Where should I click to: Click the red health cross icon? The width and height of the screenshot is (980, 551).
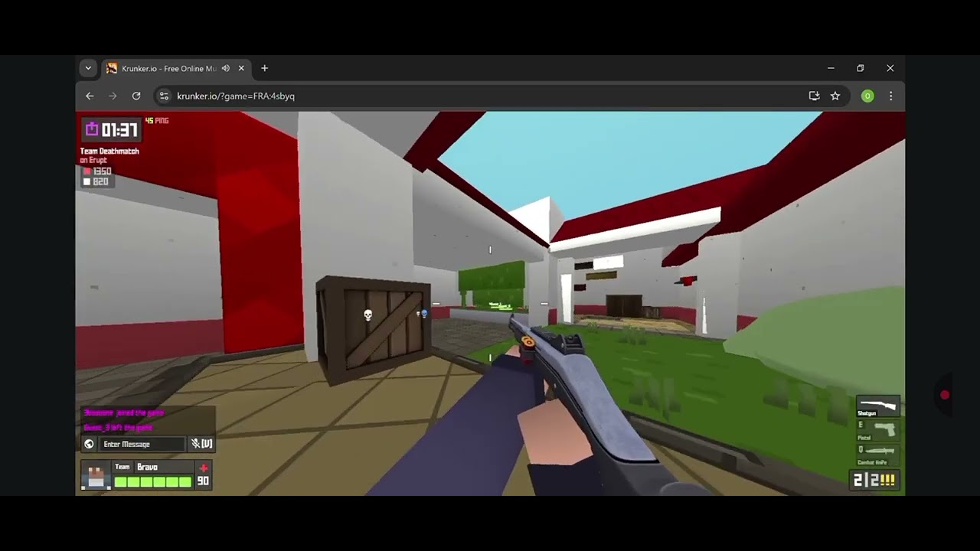click(204, 468)
